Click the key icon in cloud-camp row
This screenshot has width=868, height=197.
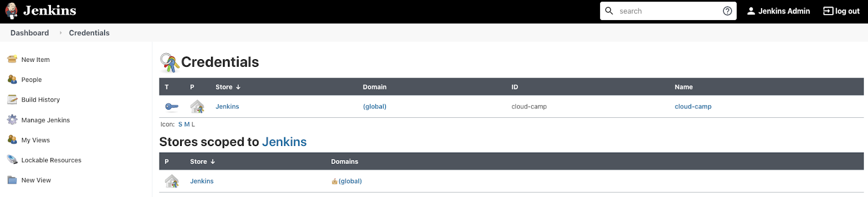(x=171, y=106)
